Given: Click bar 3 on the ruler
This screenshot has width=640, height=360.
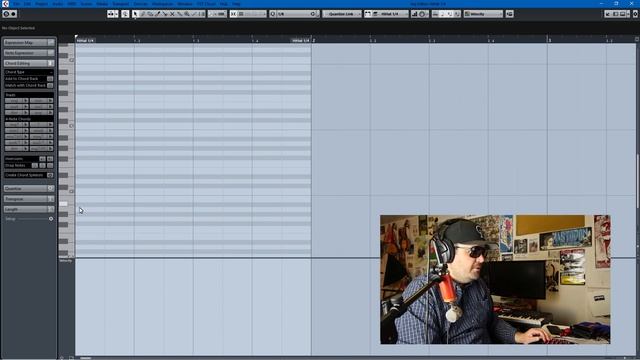Looking at the screenshot, I should coord(549,40).
